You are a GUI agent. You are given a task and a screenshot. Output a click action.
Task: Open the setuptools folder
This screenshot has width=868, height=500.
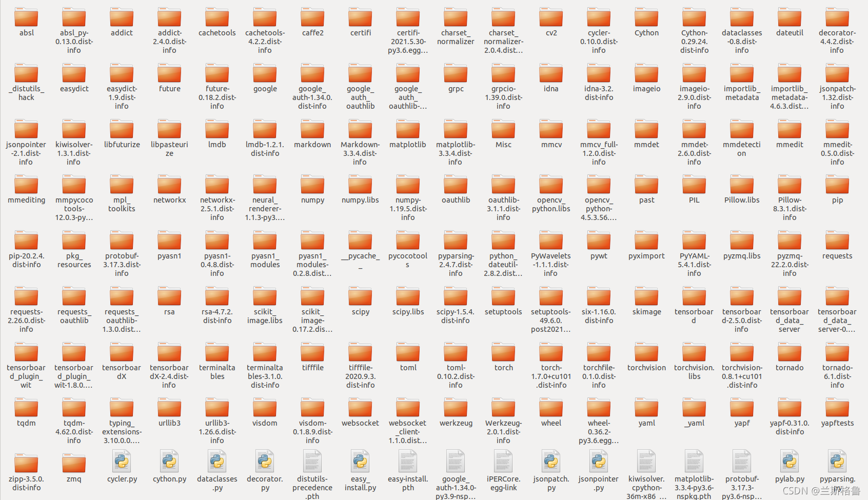tap(503, 296)
